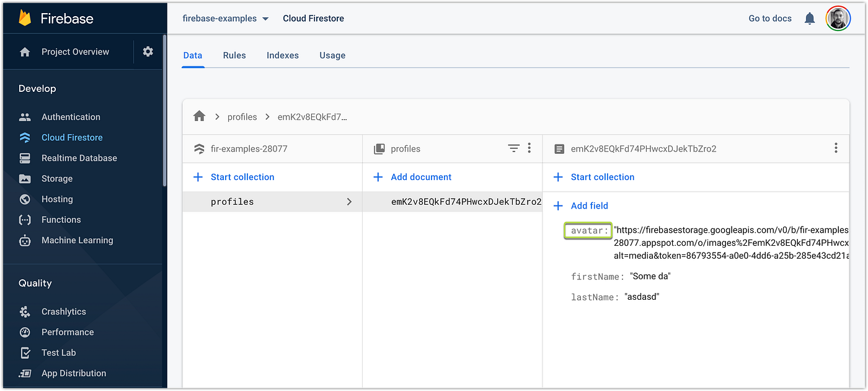The width and height of the screenshot is (868, 391).
Task: Select Realtime Database in the sidebar
Action: point(79,158)
